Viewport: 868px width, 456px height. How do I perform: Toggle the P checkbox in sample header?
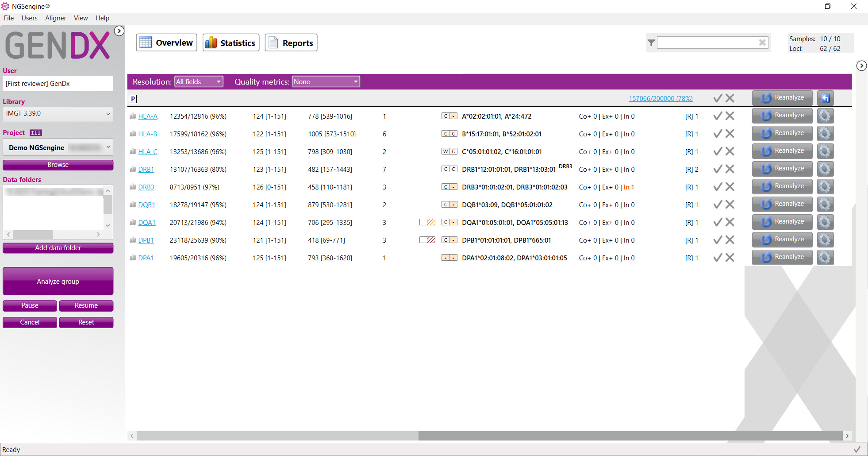pyautogui.click(x=133, y=99)
